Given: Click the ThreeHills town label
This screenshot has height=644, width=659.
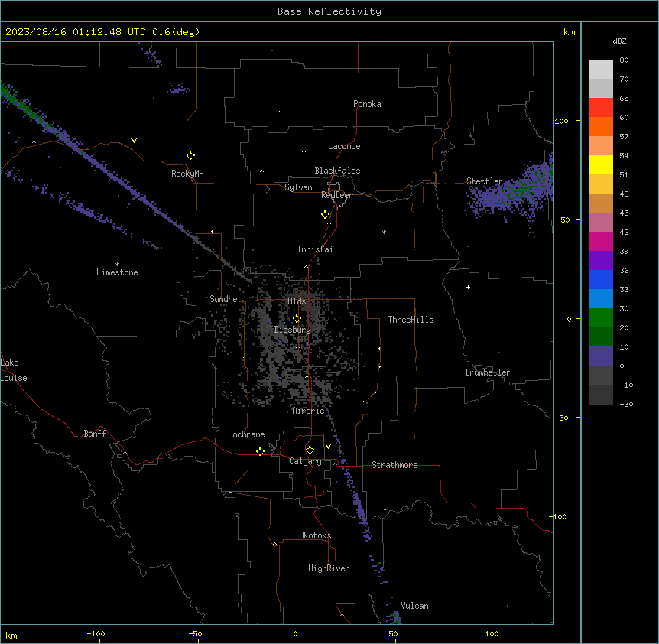Looking at the screenshot, I should (411, 320).
